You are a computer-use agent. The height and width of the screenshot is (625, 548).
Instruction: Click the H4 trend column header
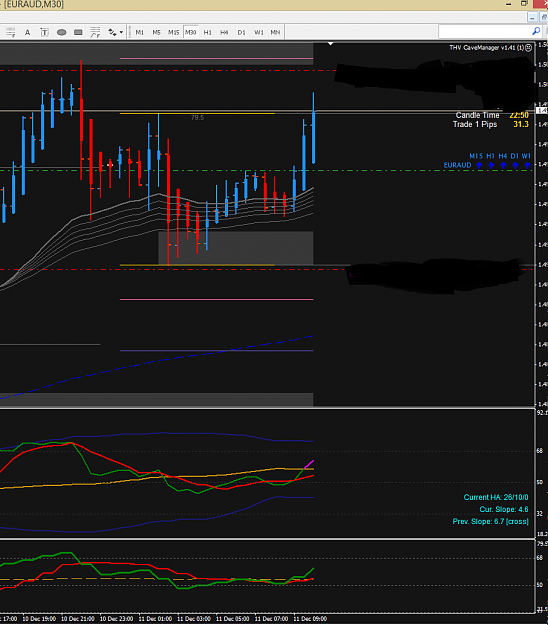503,156
